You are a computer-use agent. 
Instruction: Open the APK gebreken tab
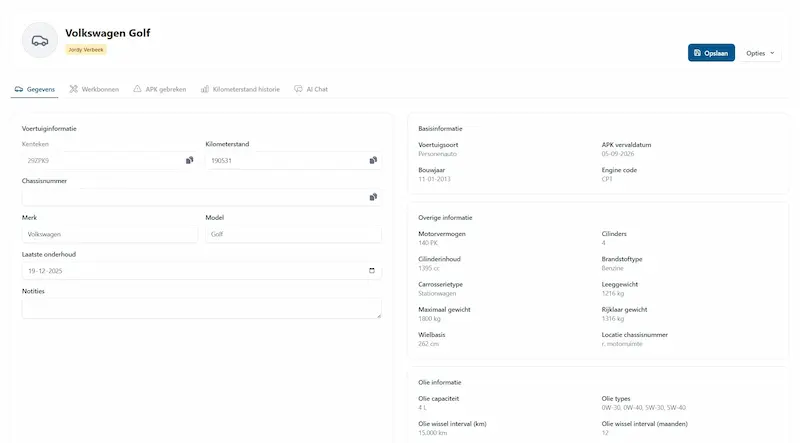pos(160,89)
